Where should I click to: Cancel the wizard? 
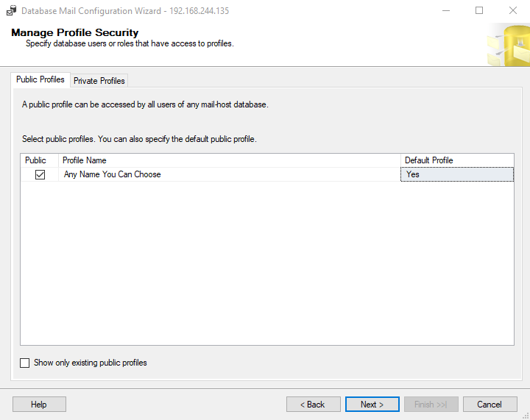(x=490, y=404)
